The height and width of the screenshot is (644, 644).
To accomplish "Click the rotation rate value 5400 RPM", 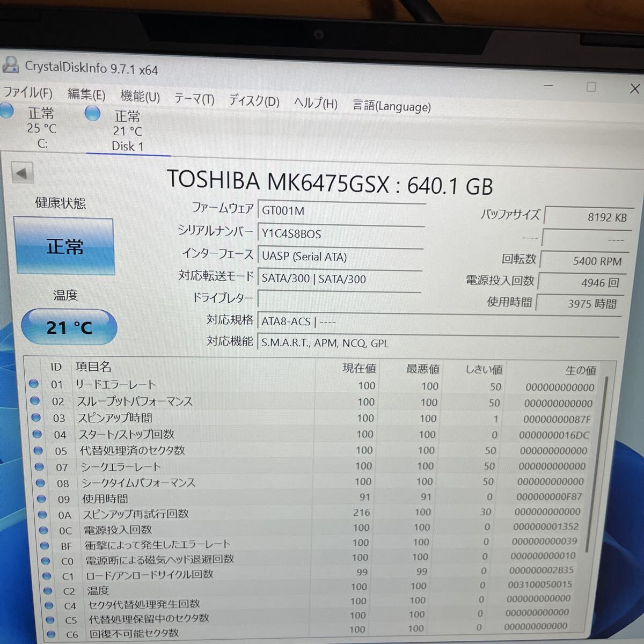I will click(x=584, y=261).
